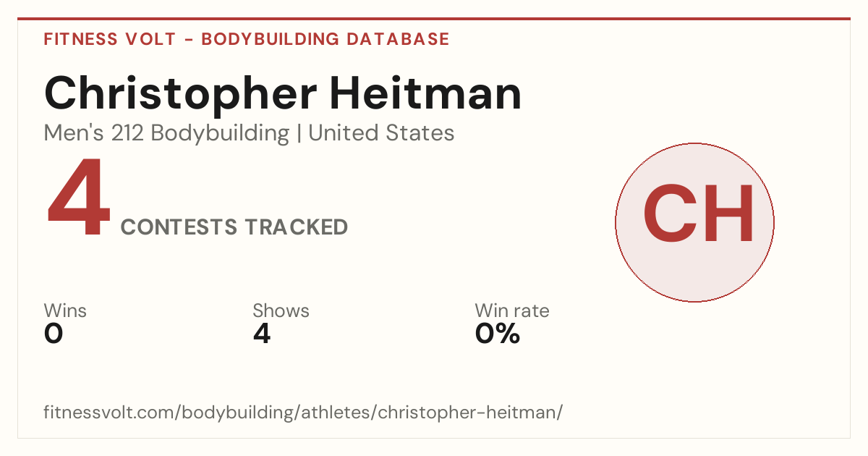Click the Wins value 0

54,334
